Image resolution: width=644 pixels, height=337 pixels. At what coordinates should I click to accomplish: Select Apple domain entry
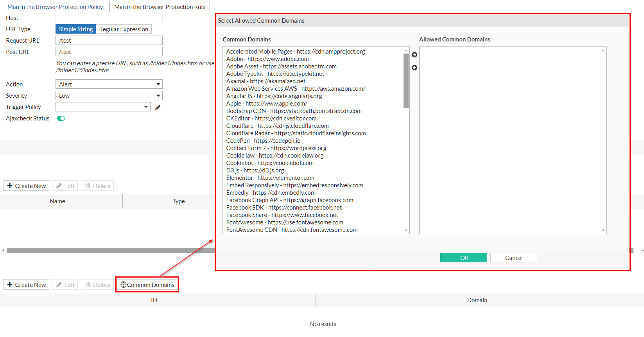(267, 104)
